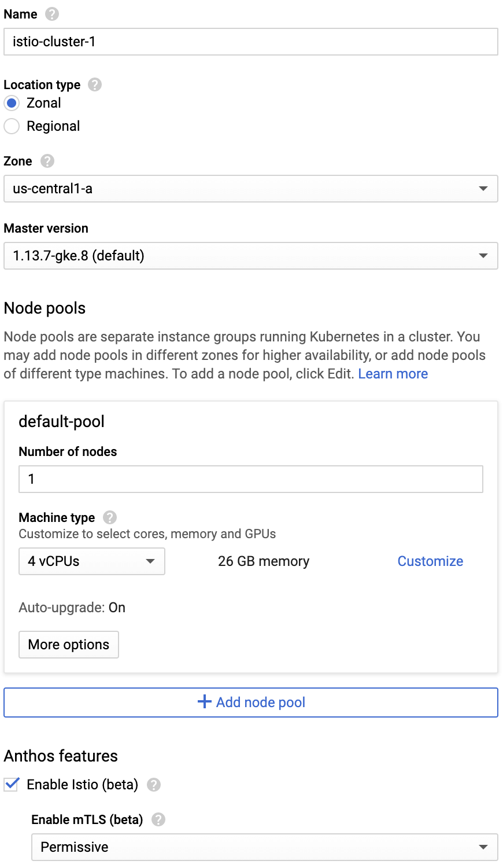This screenshot has width=503, height=868.
Task: Open help icon beside Enable mTLS
Action: coord(158,819)
